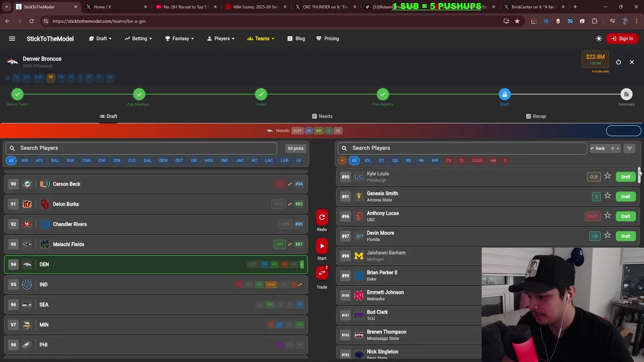Jump to the Summary step
The image size is (644, 362).
click(626, 95)
